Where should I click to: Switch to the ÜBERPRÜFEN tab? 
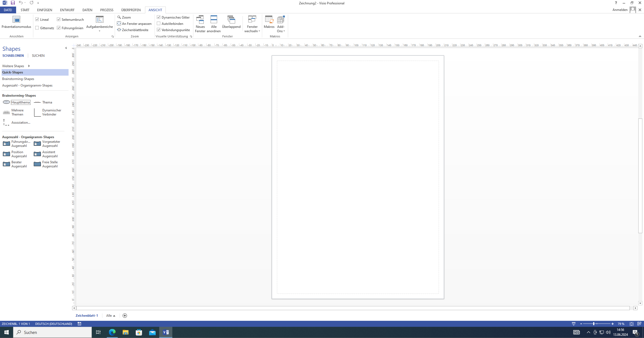131,10
